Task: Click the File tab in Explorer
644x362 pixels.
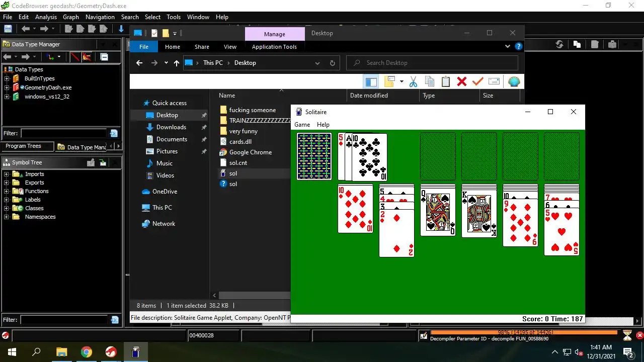Action: [144, 47]
